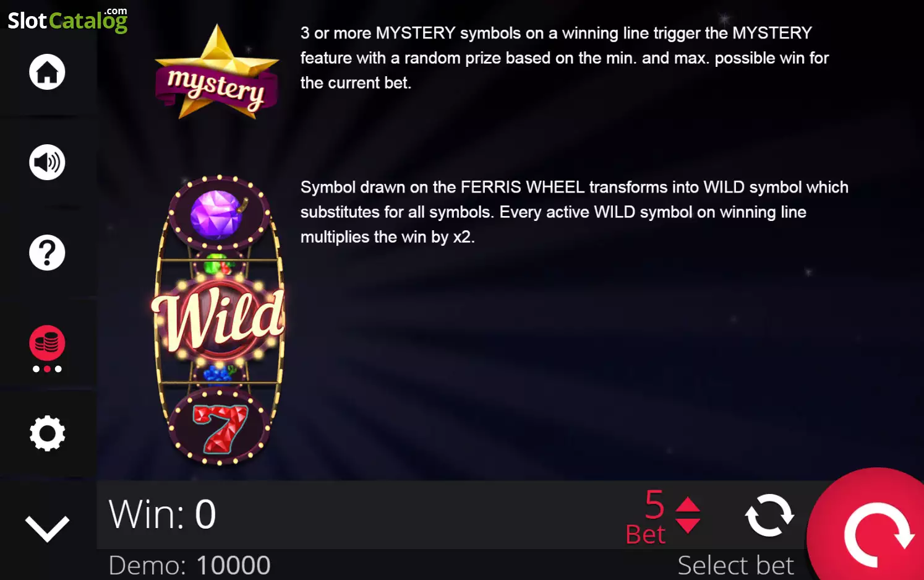Open the settings gear icon
The height and width of the screenshot is (580, 924).
pos(47,433)
